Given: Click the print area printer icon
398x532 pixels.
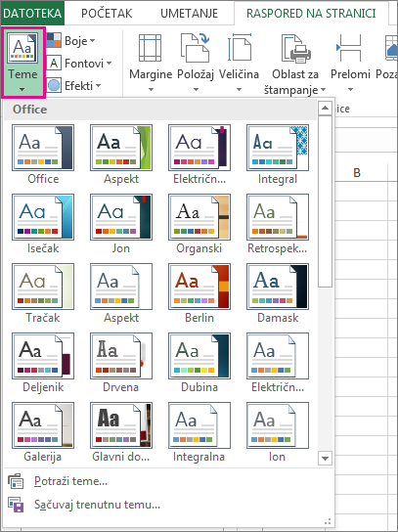Looking at the screenshot, I should click(296, 48).
